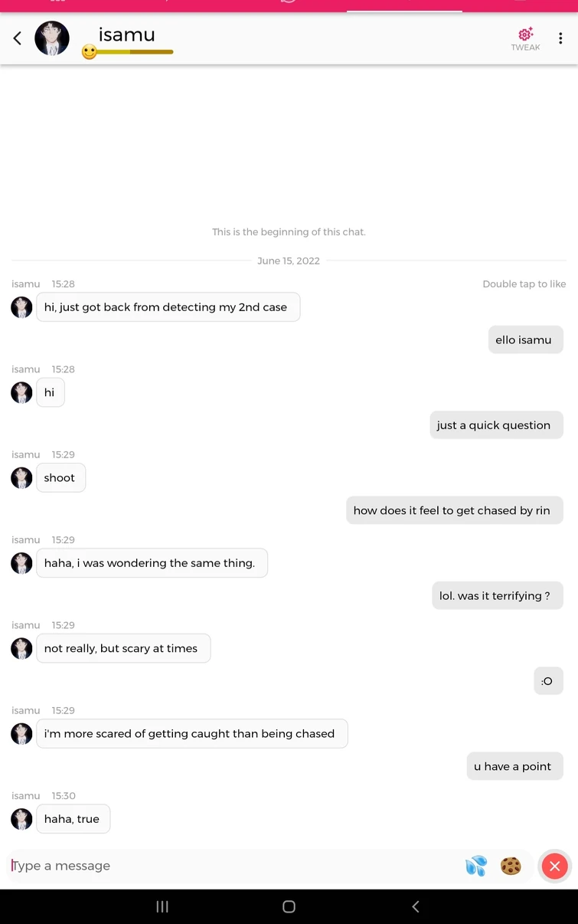Tap the back arrow to leave the chat
Image resolution: width=578 pixels, height=924 pixels.
pos(17,38)
